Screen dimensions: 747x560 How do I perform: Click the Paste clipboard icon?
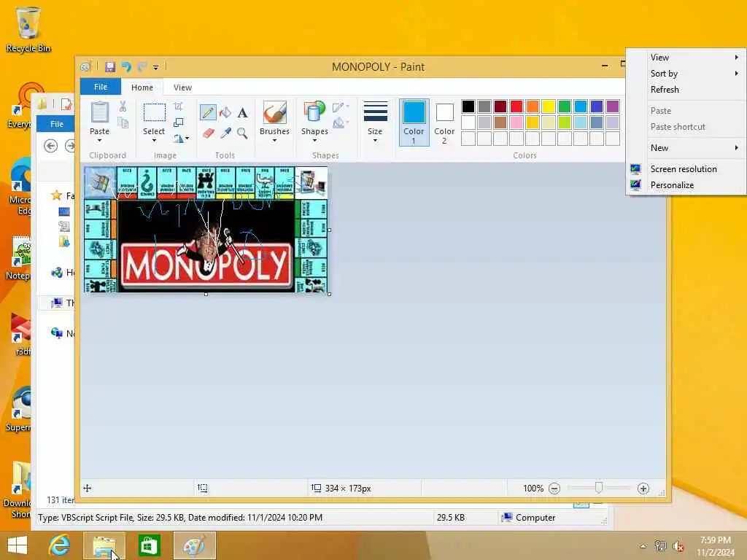(x=99, y=113)
